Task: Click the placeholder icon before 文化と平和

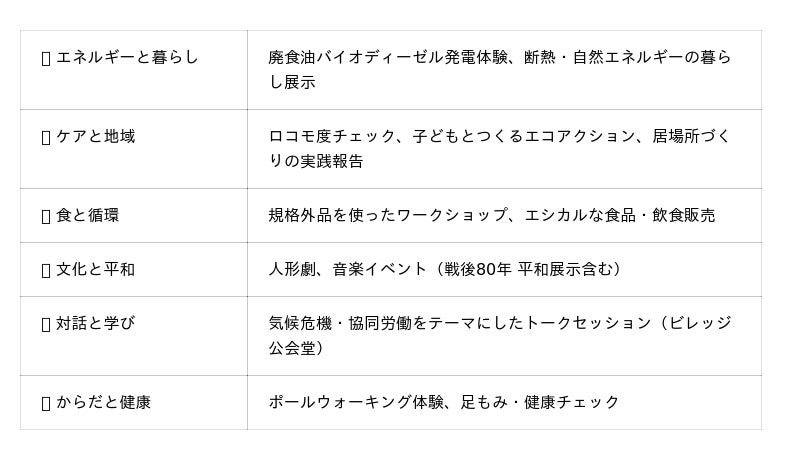Action: [45, 270]
